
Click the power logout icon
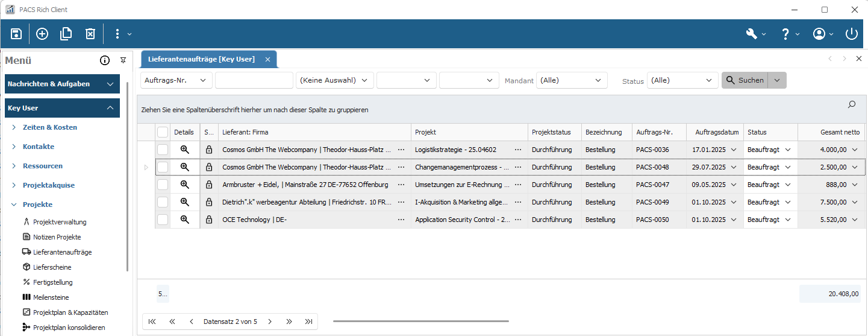click(851, 34)
